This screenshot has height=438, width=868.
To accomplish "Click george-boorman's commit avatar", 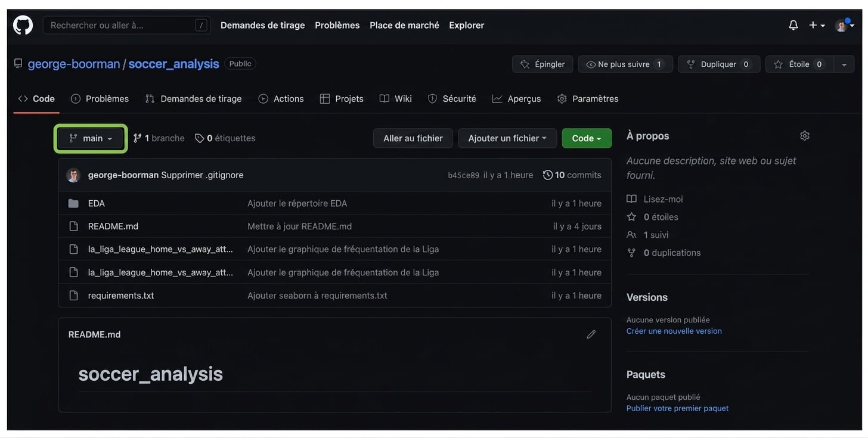I will pyautogui.click(x=73, y=175).
